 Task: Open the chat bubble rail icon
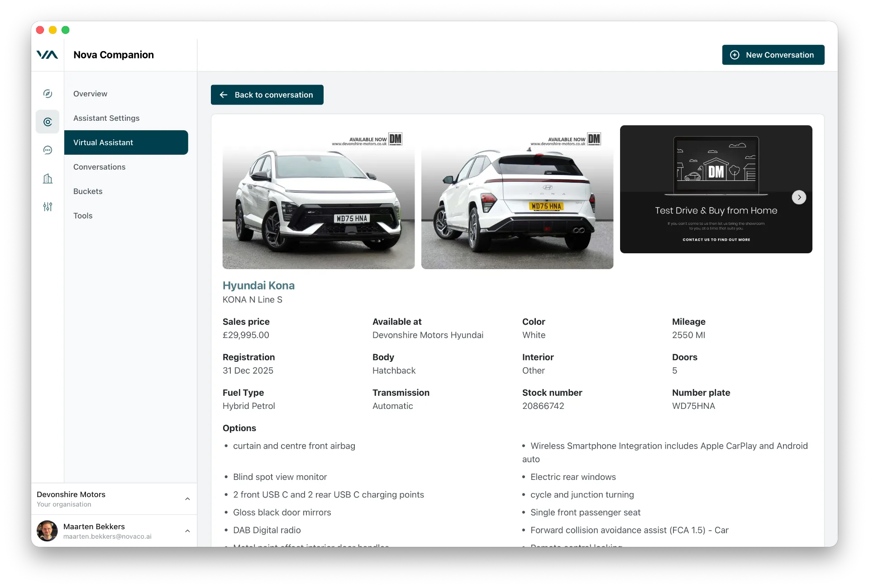48,150
